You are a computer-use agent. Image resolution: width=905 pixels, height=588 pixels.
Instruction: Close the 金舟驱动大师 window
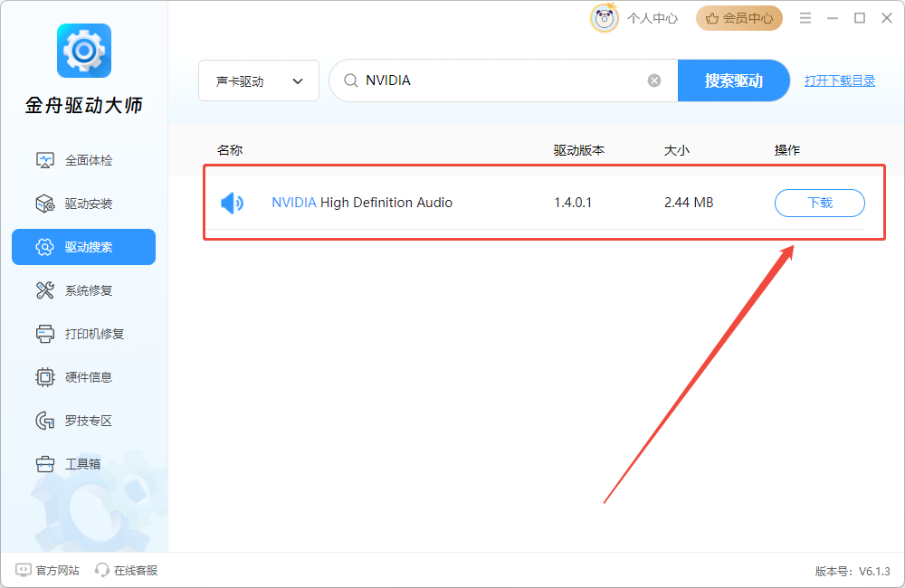[887, 18]
